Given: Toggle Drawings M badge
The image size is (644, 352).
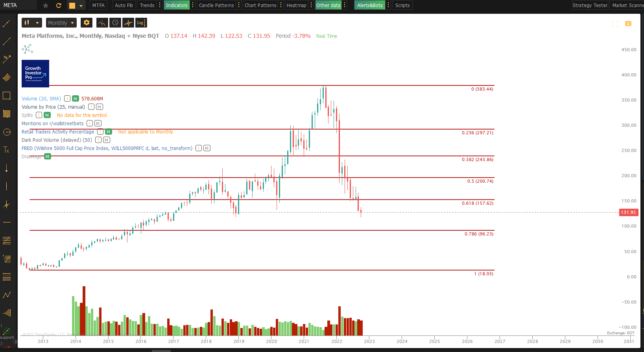Looking at the screenshot, I should coord(48,156).
